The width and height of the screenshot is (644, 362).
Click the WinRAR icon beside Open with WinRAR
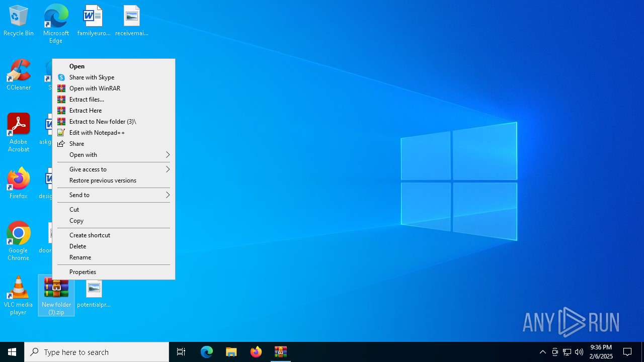61,88
